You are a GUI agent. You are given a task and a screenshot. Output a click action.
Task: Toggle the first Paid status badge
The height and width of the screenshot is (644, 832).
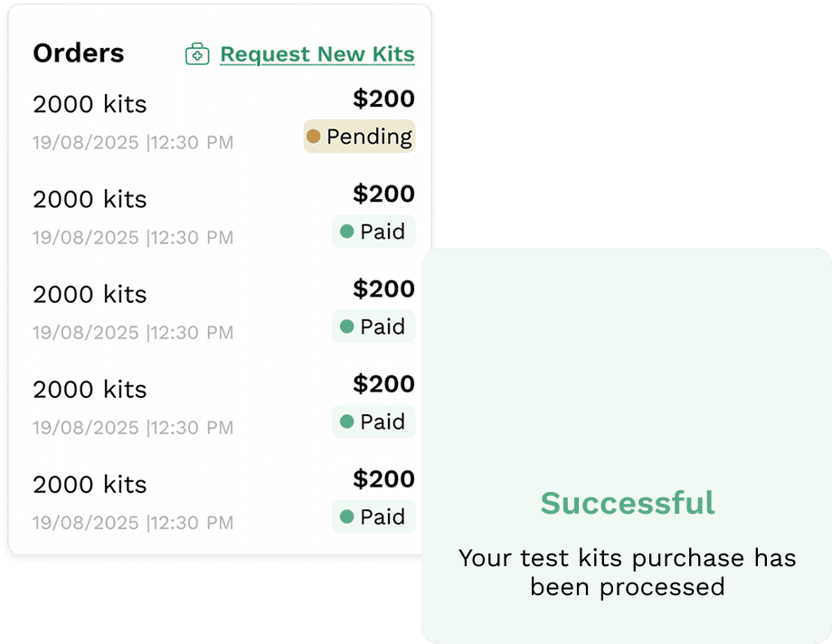click(373, 232)
